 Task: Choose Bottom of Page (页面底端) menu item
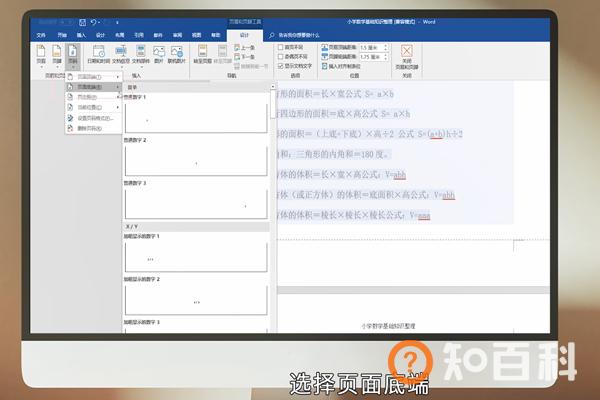pos(93,87)
